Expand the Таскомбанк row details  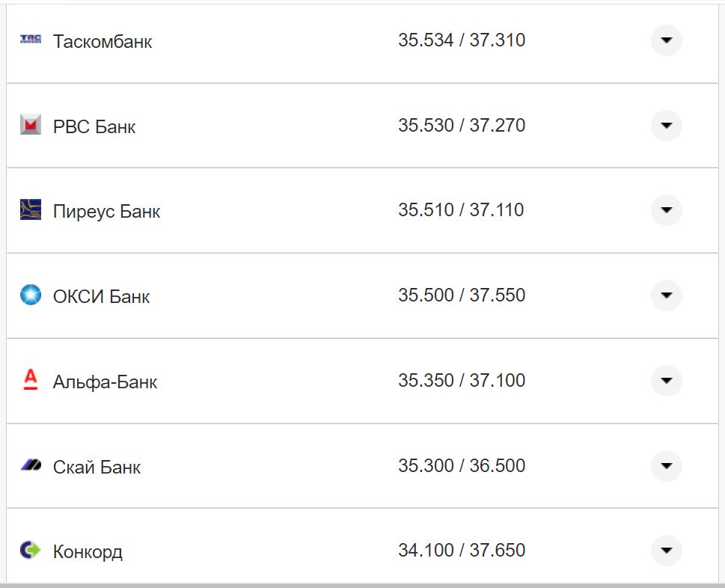pyautogui.click(x=666, y=40)
